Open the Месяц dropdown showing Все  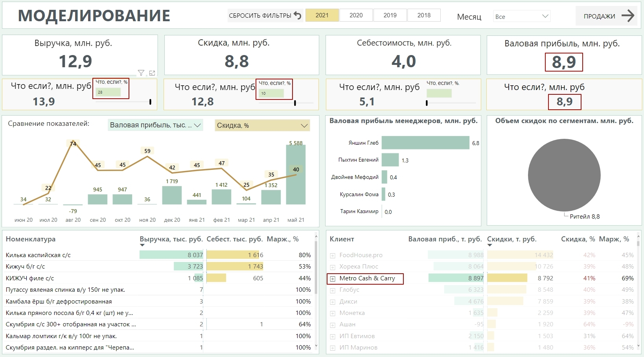click(x=522, y=17)
